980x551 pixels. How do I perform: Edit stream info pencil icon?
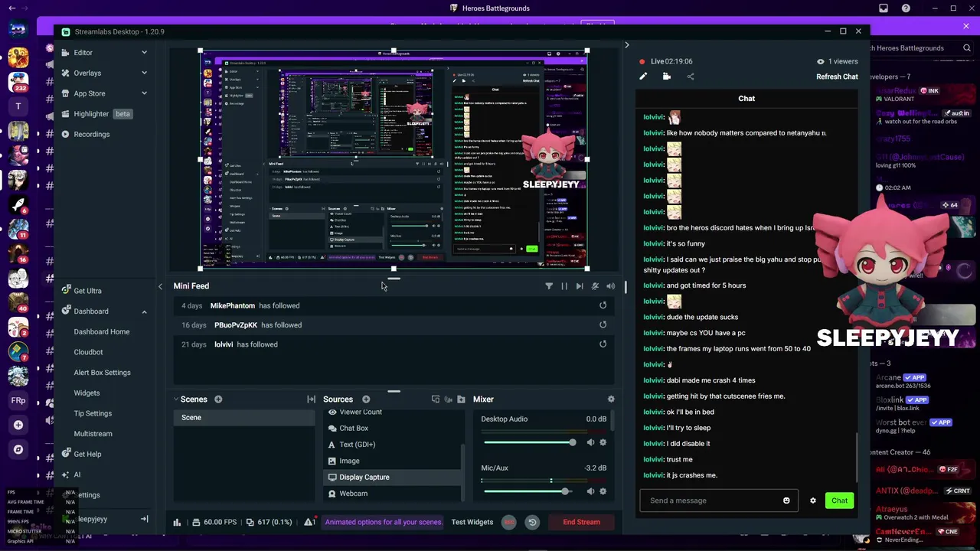click(x=643, y=77)
